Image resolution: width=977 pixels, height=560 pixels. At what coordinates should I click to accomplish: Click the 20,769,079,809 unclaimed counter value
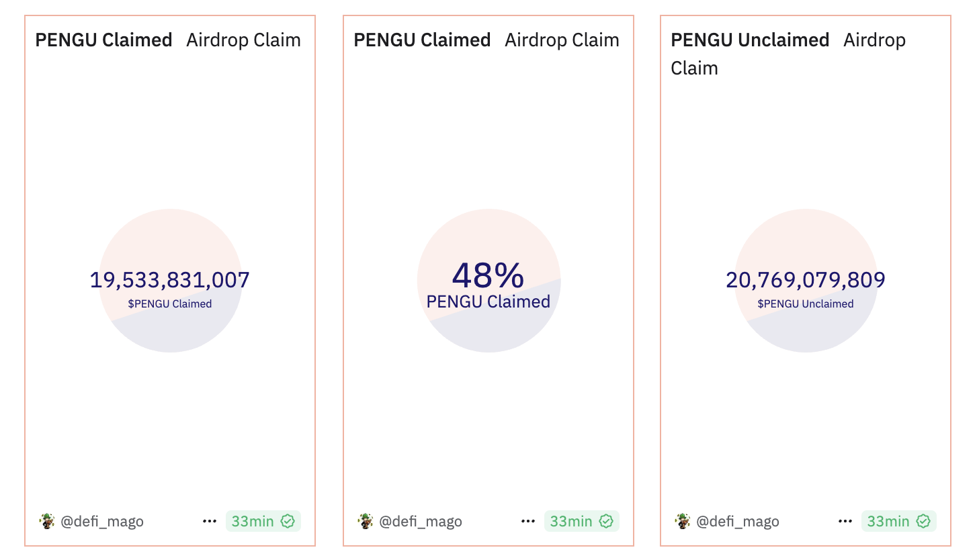click(806, 280)
